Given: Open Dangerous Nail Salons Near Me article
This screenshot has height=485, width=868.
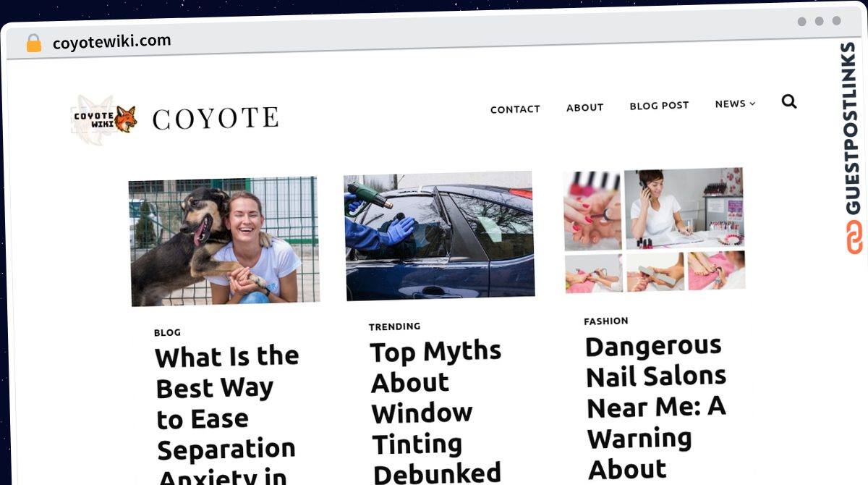Looking at the screenshot, I should coord(655,407).
